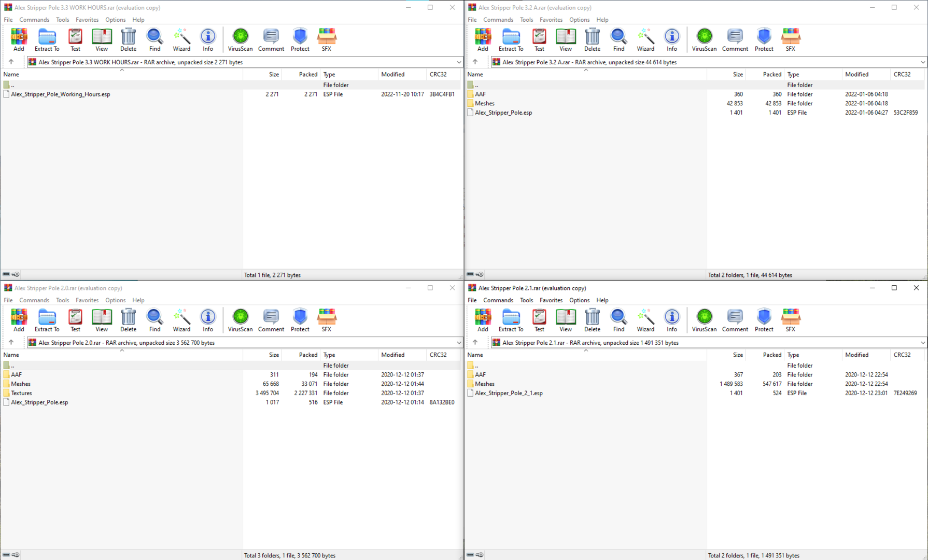Click Test icon in 3.3 WORK HOURS window
This screenshot has width=928, height=560.
(75, 40)
